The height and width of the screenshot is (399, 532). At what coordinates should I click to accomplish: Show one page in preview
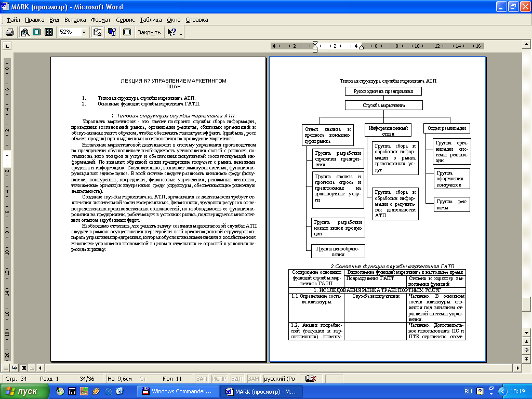point(37,32)
